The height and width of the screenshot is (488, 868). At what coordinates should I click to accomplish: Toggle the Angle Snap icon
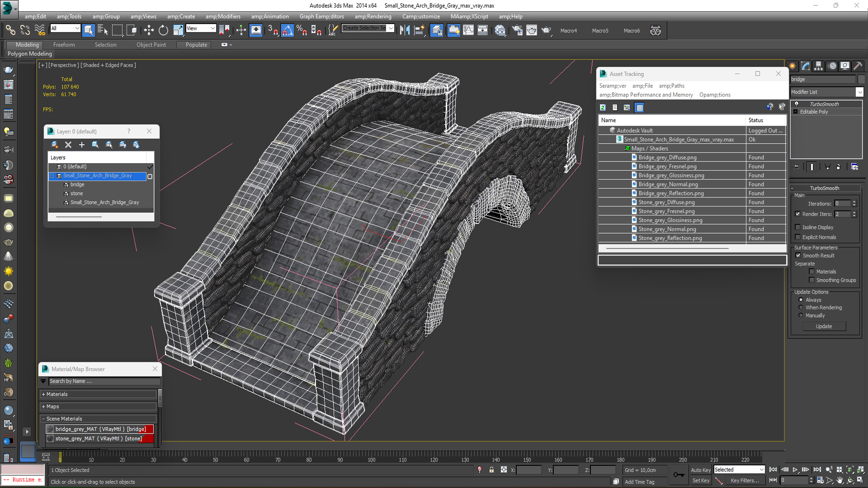point(288,30)
